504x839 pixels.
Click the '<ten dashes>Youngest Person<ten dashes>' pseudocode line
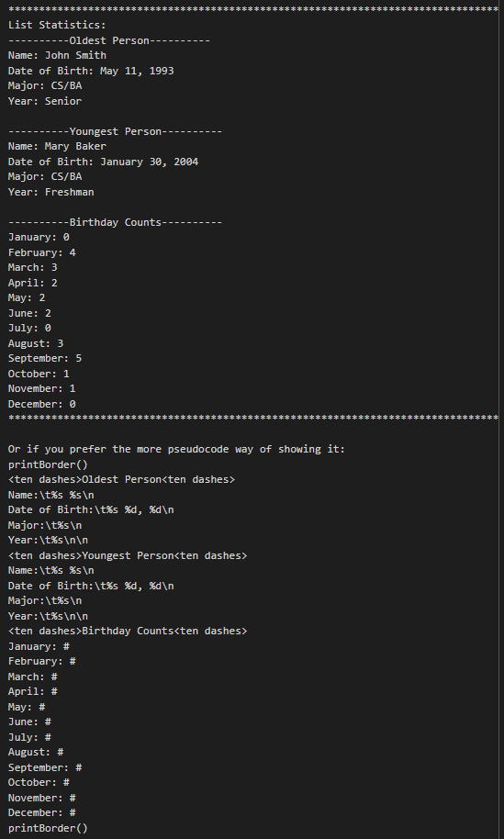[128, 555]
